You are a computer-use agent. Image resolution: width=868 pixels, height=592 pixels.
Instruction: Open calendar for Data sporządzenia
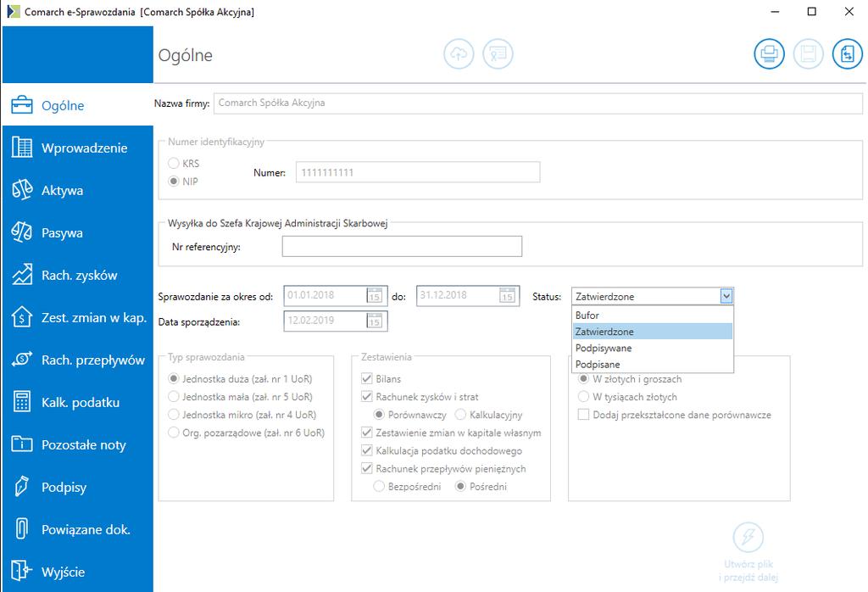point(375,321)
